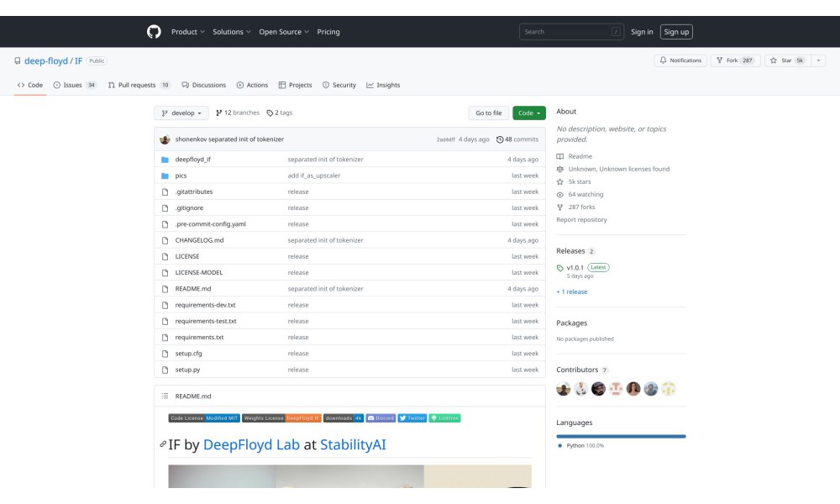Click the Notifications button

click(680, 60)
